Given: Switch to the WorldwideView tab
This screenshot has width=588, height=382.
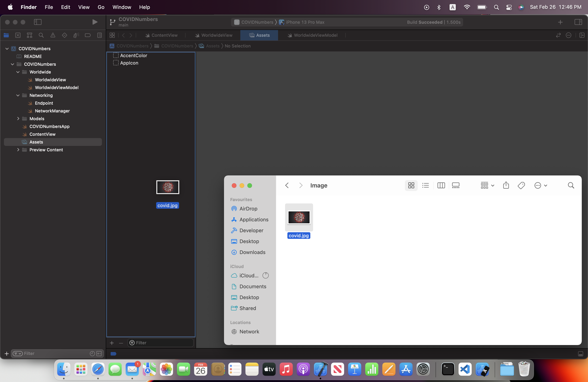Looking at the screenshot, I should coord(214,35).
